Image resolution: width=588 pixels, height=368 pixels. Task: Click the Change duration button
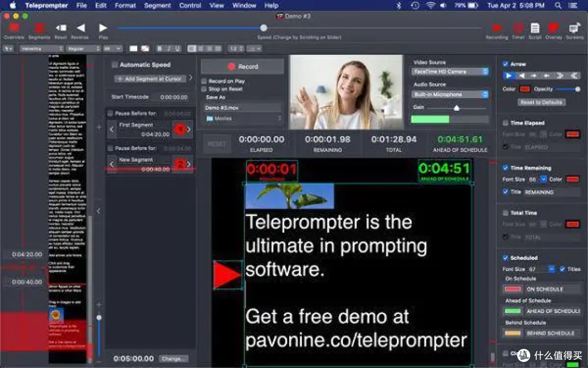(173, 359)
